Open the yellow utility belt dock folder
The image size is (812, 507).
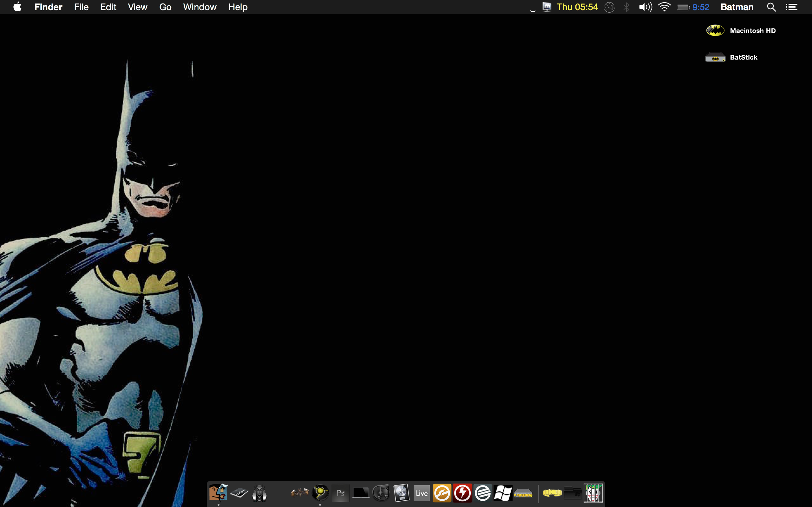point(552,493)
